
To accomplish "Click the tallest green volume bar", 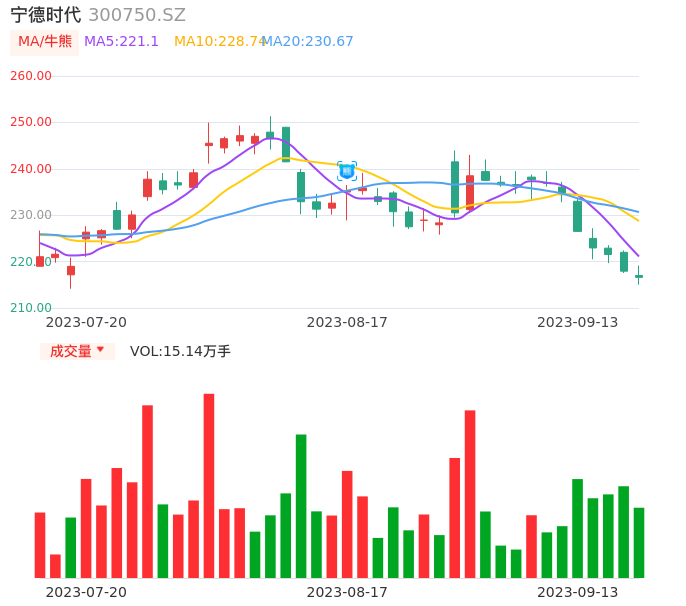I will point(301,506).
